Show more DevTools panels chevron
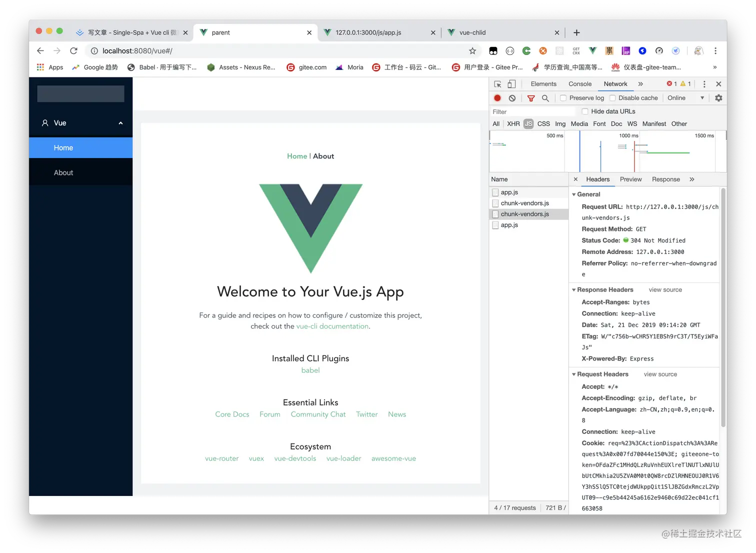The height and width of the screenshot is (553, 756). click(x=640, y=84)
